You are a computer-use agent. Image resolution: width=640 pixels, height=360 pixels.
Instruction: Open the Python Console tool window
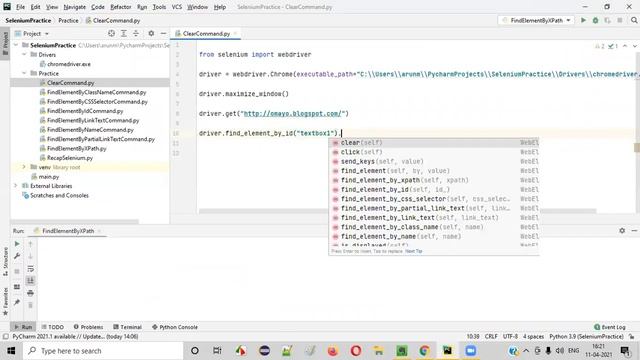[175, 327]
